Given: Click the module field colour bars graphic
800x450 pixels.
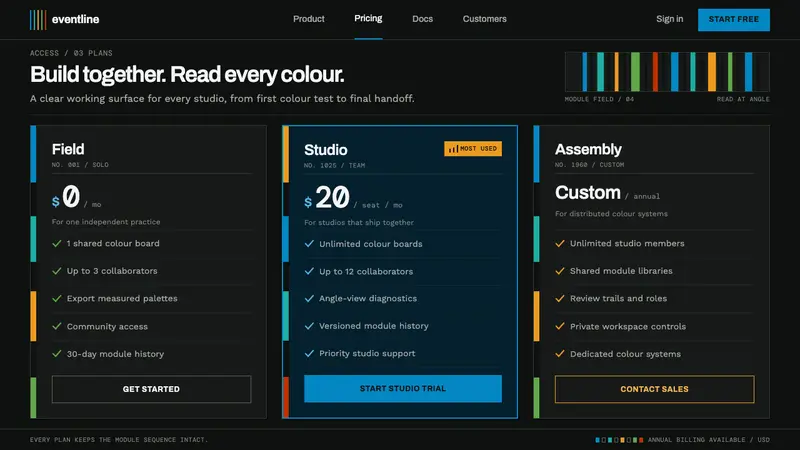Looking at the screenshot, I should (x=667, y=71).
